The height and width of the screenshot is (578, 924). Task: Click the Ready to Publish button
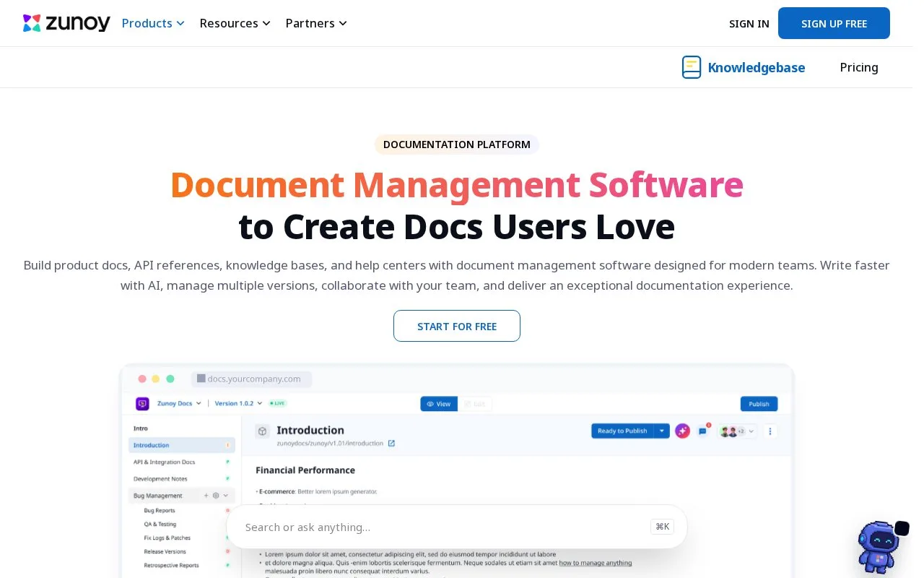click(622, 431)
